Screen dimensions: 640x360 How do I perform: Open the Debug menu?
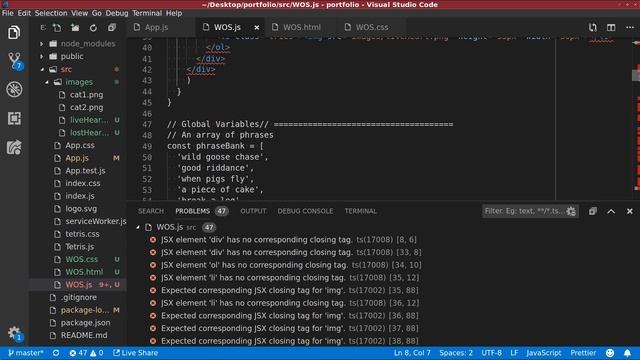[x=117, y=13]
